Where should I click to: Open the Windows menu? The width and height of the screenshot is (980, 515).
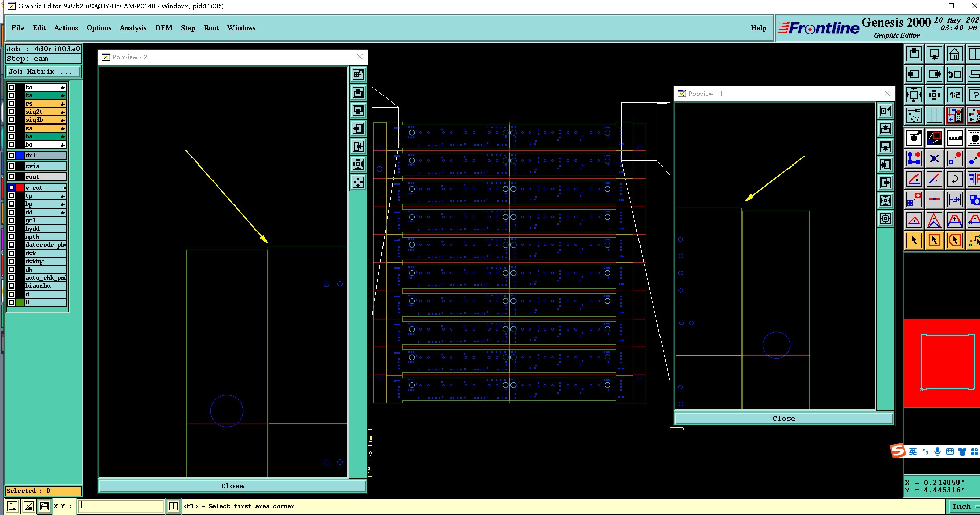tap(242, 28)
